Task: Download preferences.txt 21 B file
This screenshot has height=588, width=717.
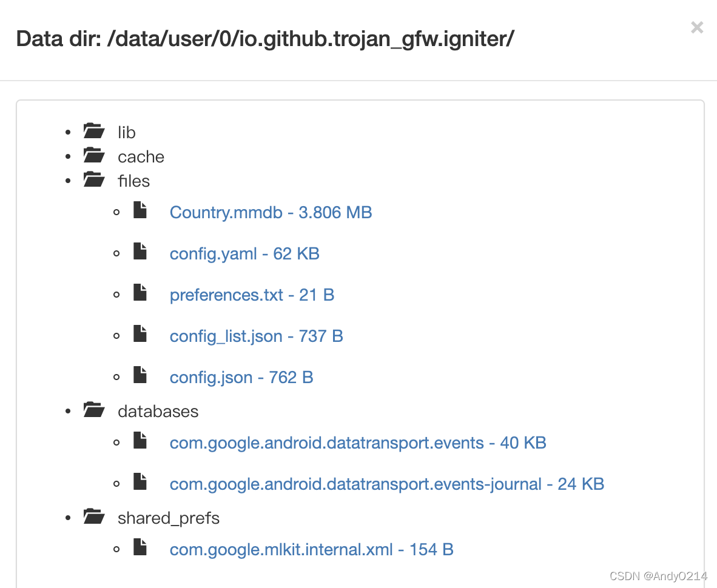Action: 252,295
